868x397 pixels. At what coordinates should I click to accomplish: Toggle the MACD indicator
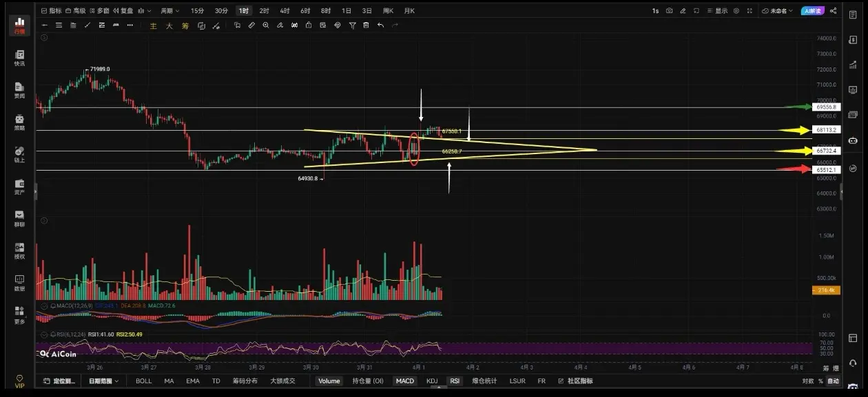(x=405, y=380)
